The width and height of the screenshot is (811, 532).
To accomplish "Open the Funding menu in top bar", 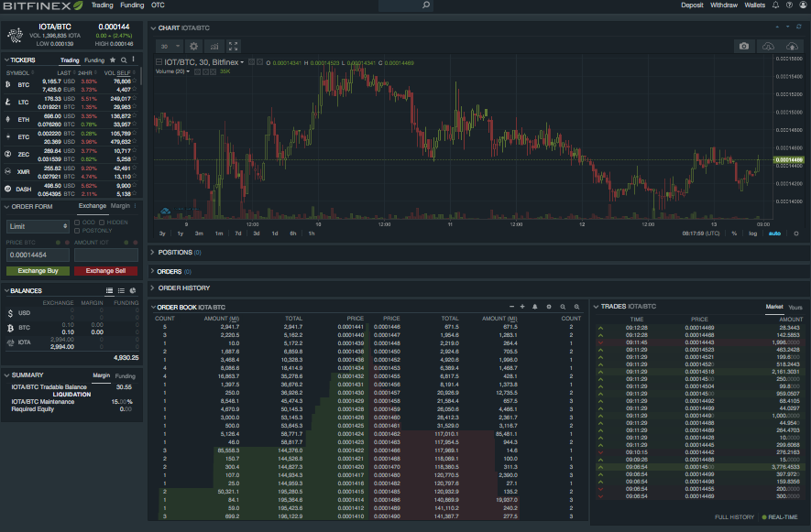I will 132,5.
